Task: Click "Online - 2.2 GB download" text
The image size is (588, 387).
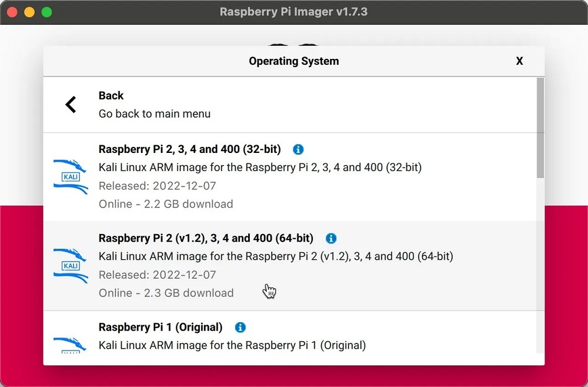Action: [166, 204]
